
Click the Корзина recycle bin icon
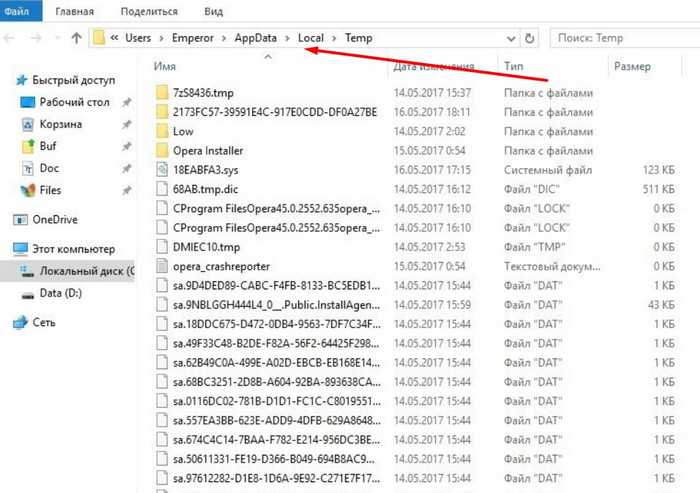click(x=28, y=124)
